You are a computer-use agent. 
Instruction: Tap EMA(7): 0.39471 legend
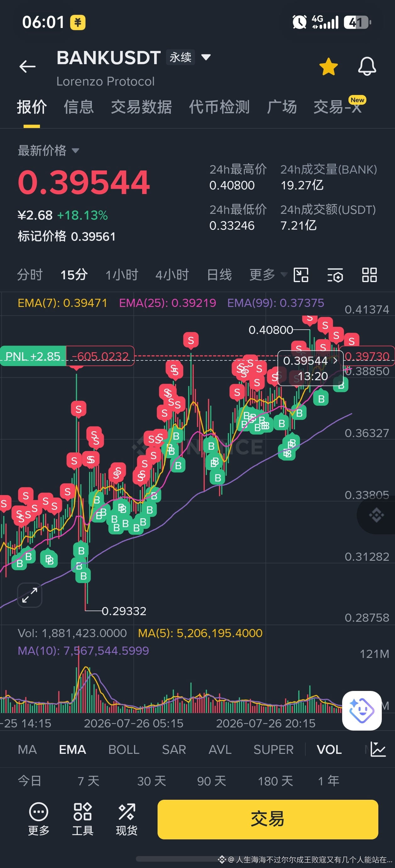tap(62, 303)
